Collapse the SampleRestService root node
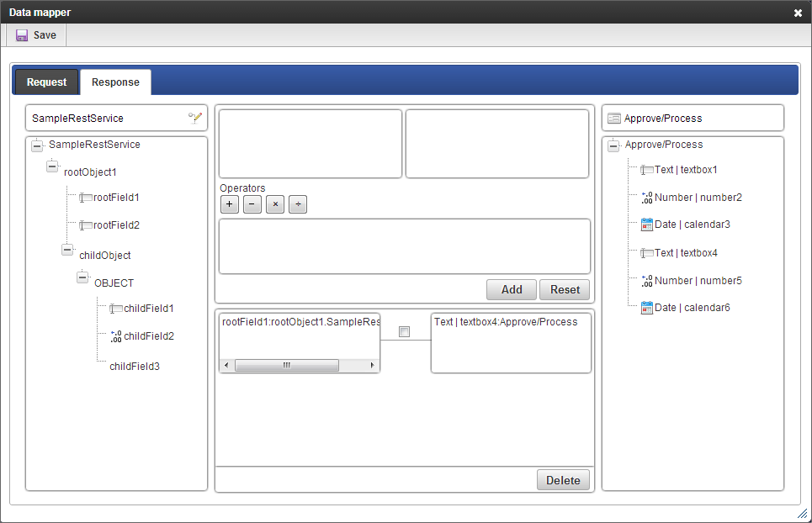The height and width of the screenshot is (523, 812). (x=37, y=145)
